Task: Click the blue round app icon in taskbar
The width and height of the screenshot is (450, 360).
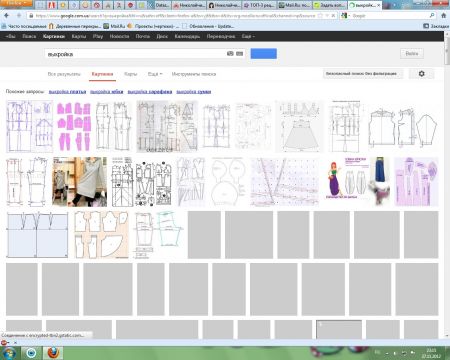Action: tap(31, 353)
